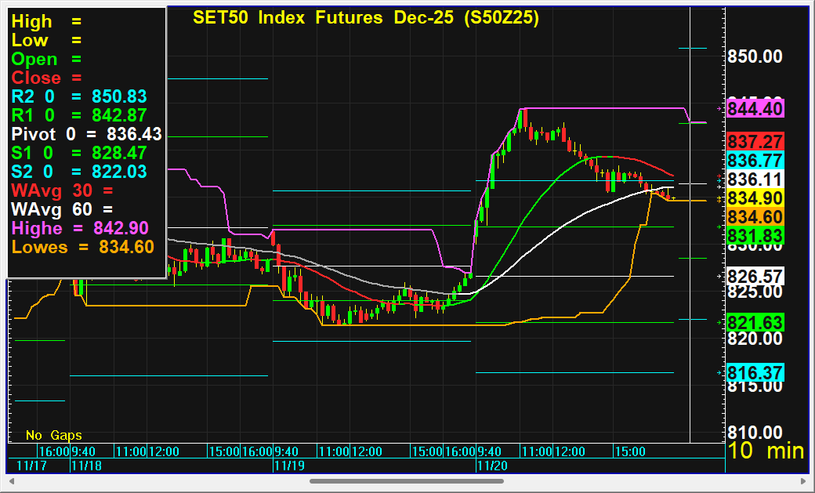Click the red 837.27 price tag
The height and width of the screenshot is (493, 815).
tap(756, 142)
